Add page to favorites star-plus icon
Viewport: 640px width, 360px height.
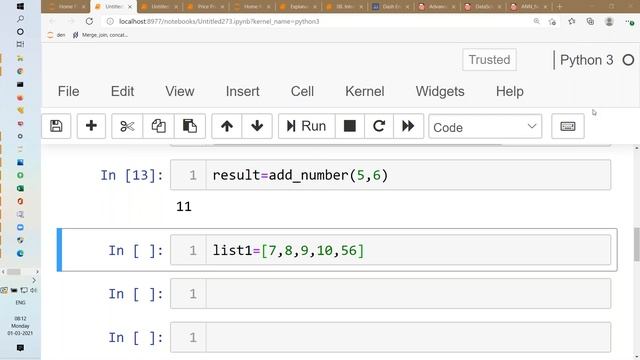[552, 22]
